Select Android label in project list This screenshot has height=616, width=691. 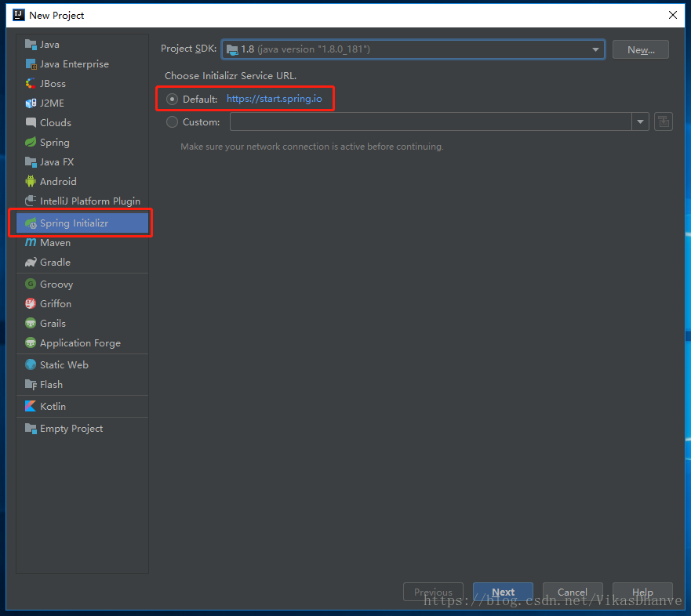(58, 181)
